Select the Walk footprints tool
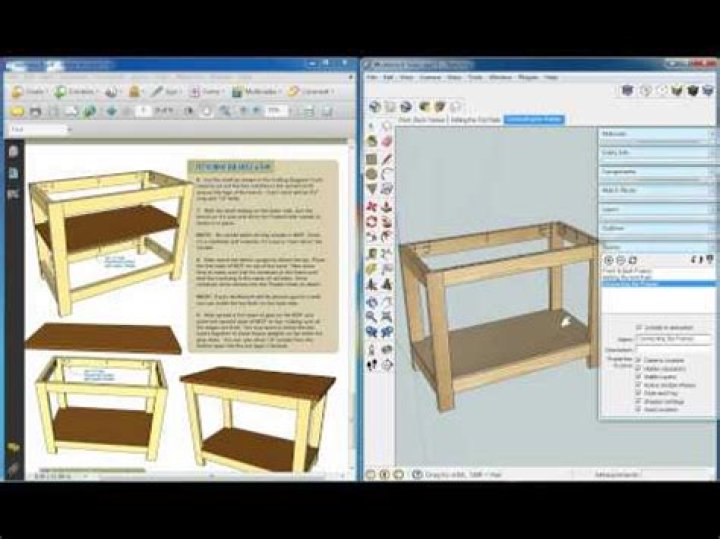 [x=371, y=365]
